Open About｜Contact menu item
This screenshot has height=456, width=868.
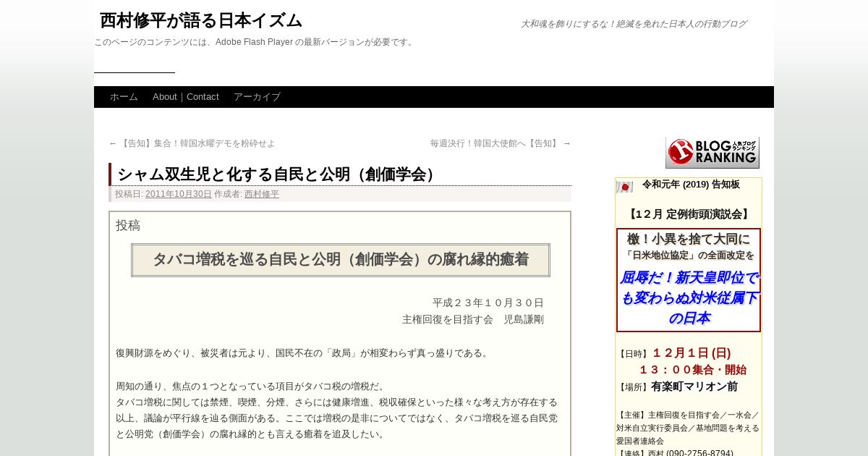(x=186, y=97)
